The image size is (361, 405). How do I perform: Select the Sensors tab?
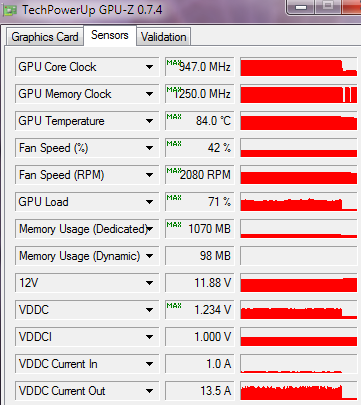[x=110, y=35]
